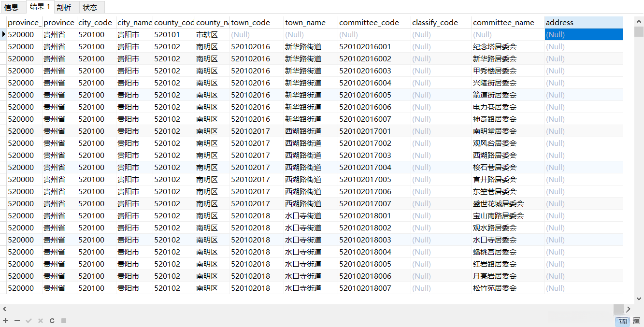The height and width of the screenshot is (327, 644).
Task: Select county code cell 520101
Action: [174, 34]
